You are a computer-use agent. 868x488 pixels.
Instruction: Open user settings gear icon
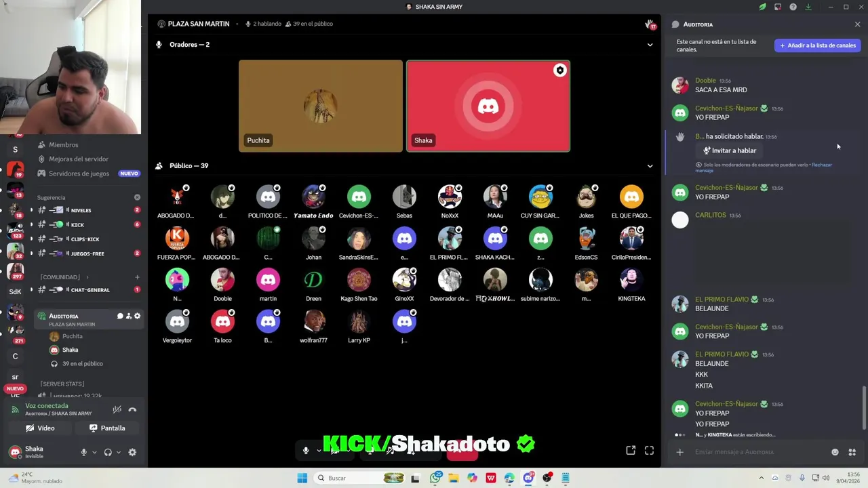coord(132,452)
